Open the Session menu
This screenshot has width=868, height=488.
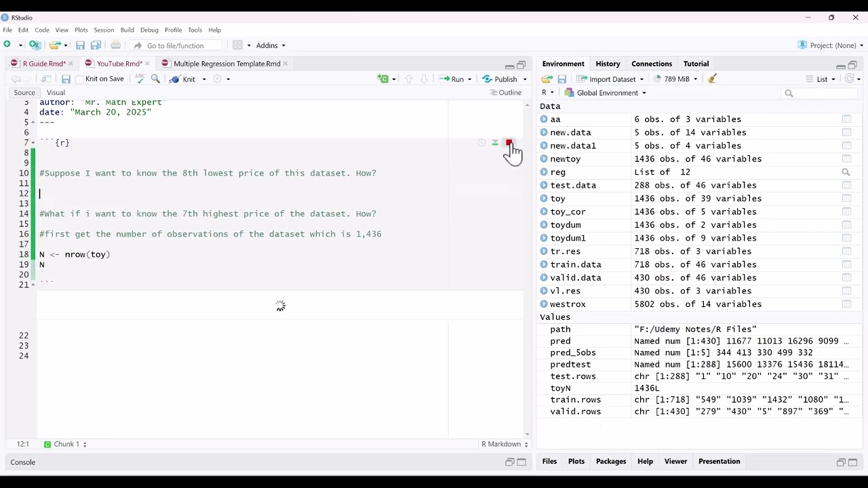pos(104,30)
